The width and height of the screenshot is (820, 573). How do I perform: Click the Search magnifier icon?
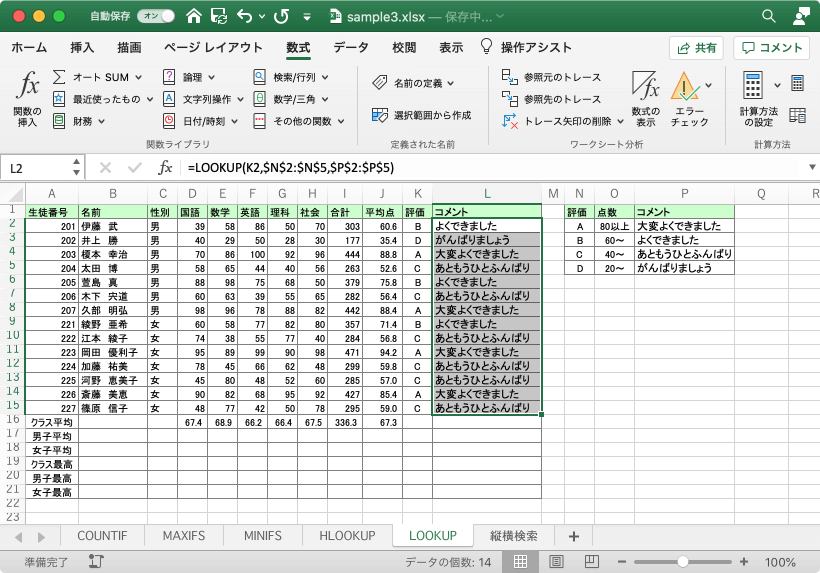click(768, 16)
